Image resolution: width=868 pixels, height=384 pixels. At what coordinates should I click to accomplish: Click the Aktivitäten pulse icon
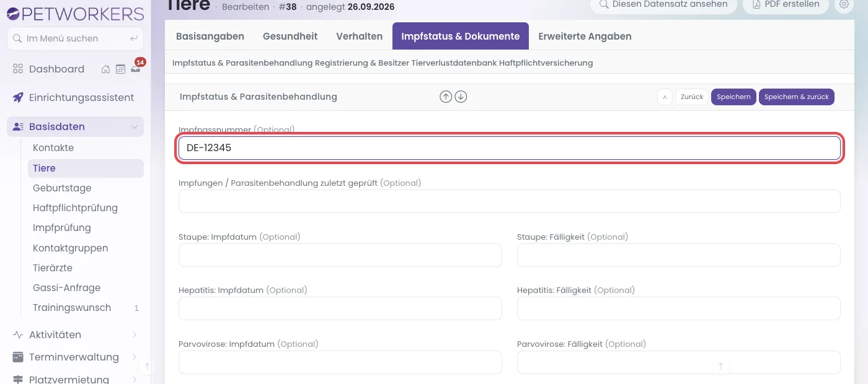(18, 334)
